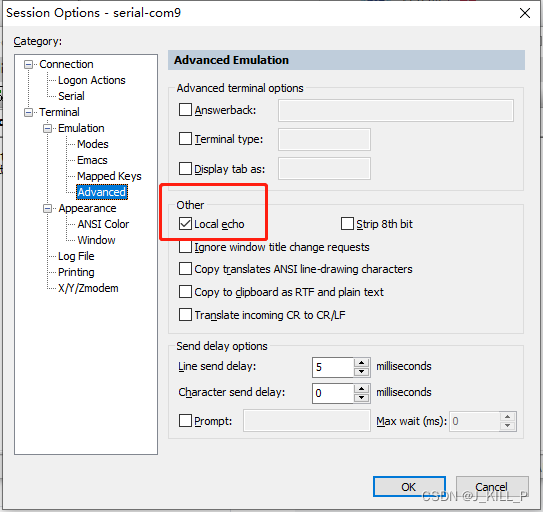Screen dimensions: 543x512
Task: Open Appearance category
Action: [x=87, y=208]
